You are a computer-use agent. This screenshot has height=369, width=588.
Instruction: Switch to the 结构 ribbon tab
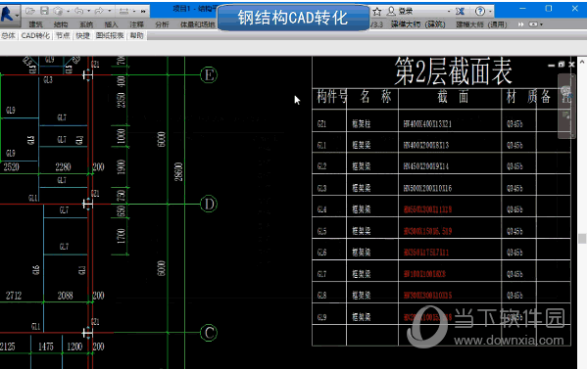[x=61, y=24]
